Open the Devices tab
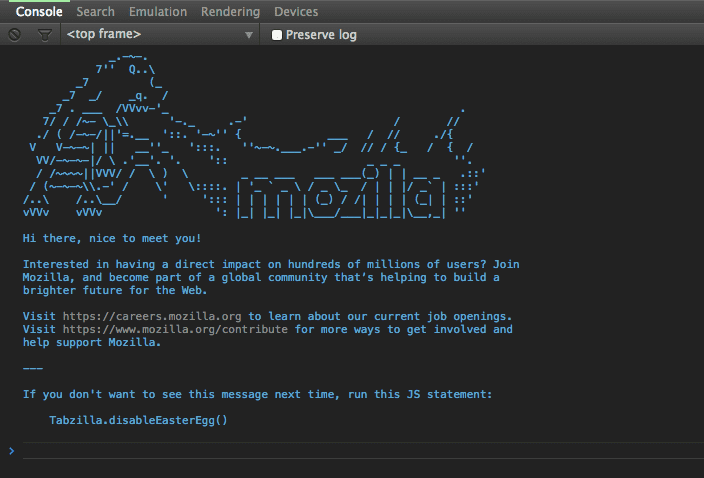This screenshot has width=704, height=478. pyautogui.click(x=296, y=12)
